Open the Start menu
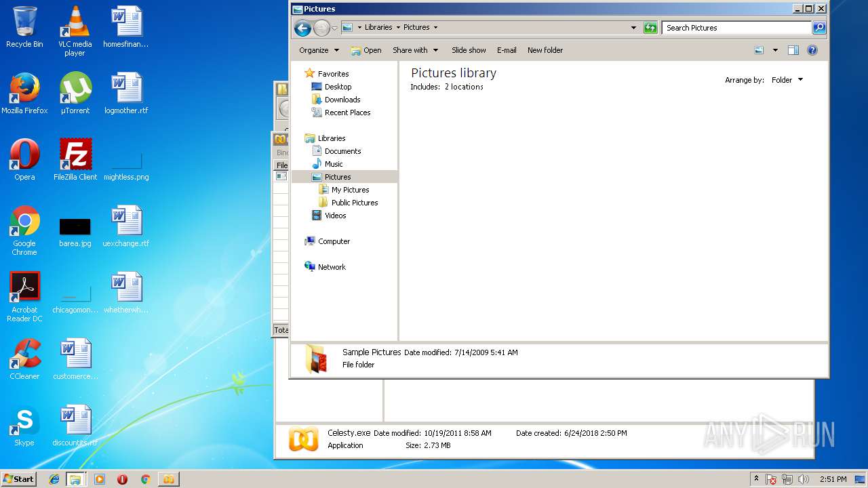The height and width of the screenshot is (488, 868). coord(18,479)
